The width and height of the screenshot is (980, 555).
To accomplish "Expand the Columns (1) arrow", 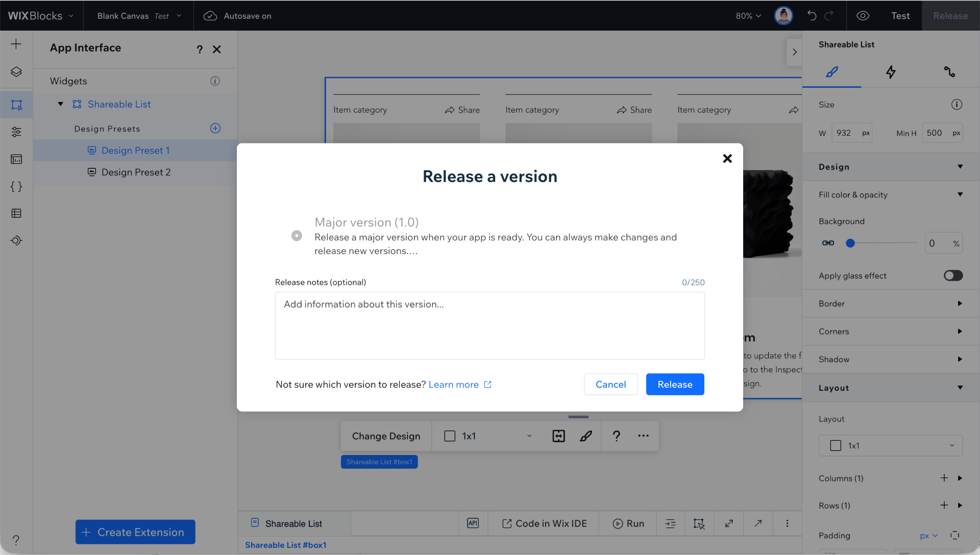I will coord(960,478).
